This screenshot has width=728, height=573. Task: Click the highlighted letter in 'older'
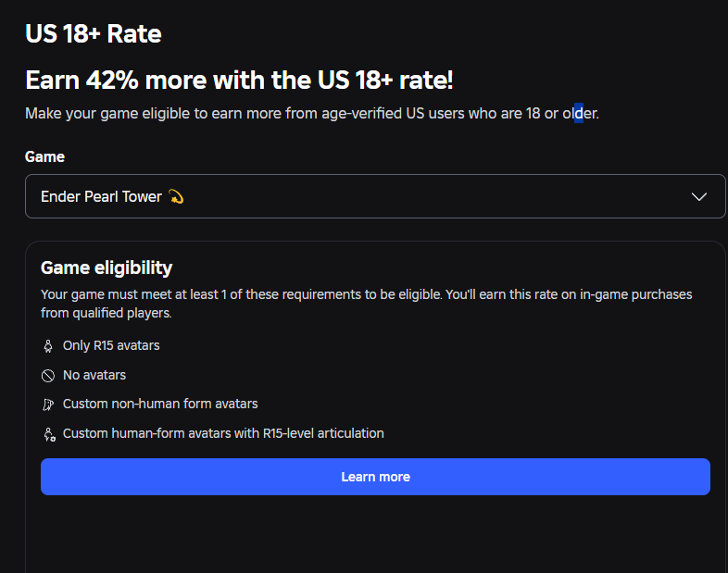(579, 113)
